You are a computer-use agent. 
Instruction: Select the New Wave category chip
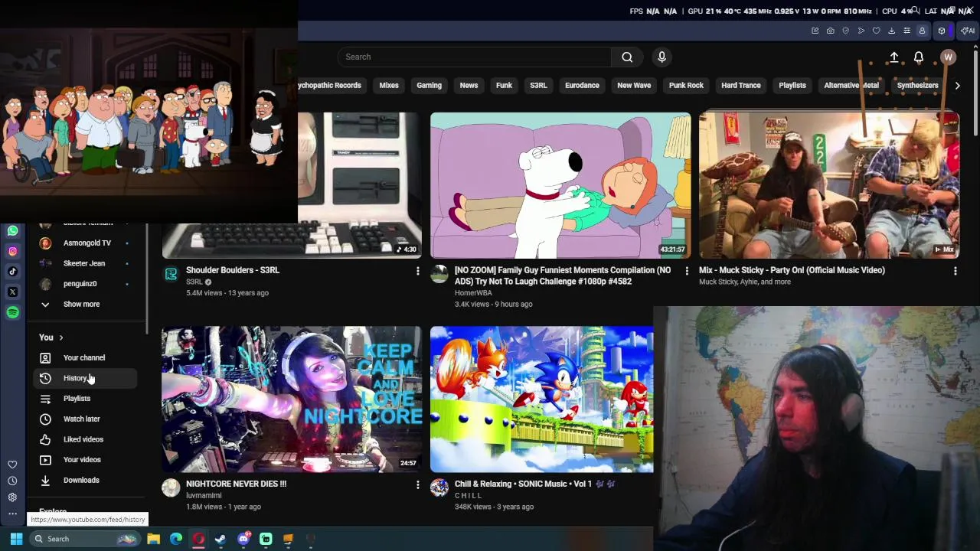click(634, 86)
